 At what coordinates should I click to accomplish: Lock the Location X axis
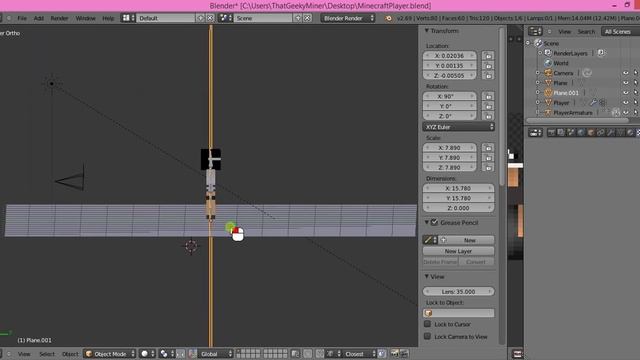point(488,56)
